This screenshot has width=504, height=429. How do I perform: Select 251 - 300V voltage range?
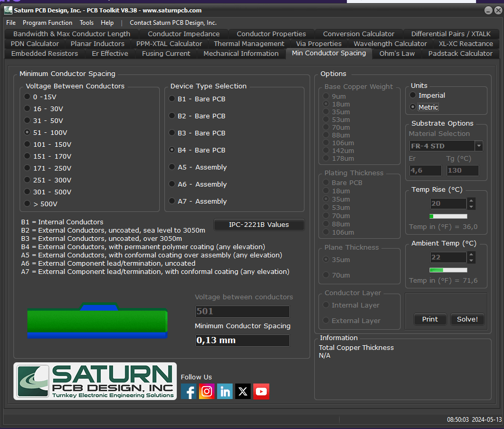pos(48,180)
